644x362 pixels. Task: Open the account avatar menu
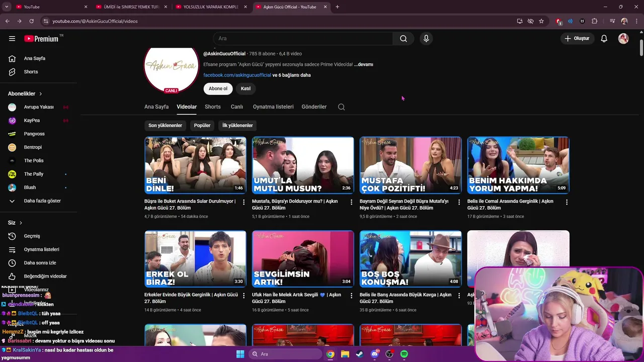623,38
